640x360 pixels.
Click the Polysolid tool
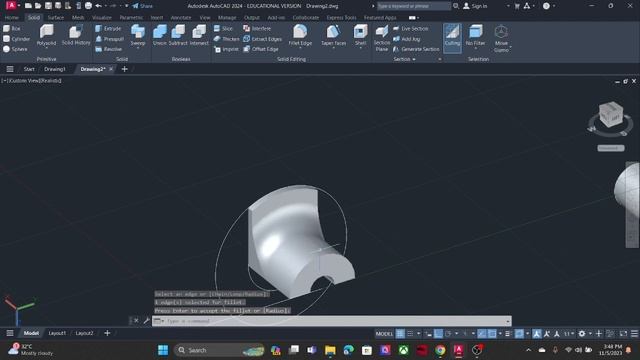tap(46, 35)
